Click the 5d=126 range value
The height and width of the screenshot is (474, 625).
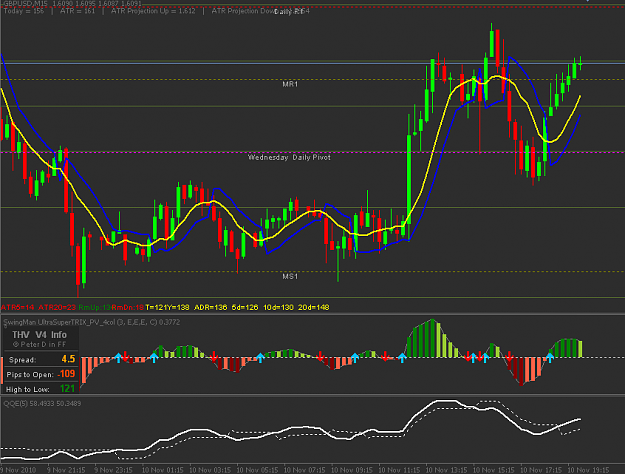coord(245,307)
